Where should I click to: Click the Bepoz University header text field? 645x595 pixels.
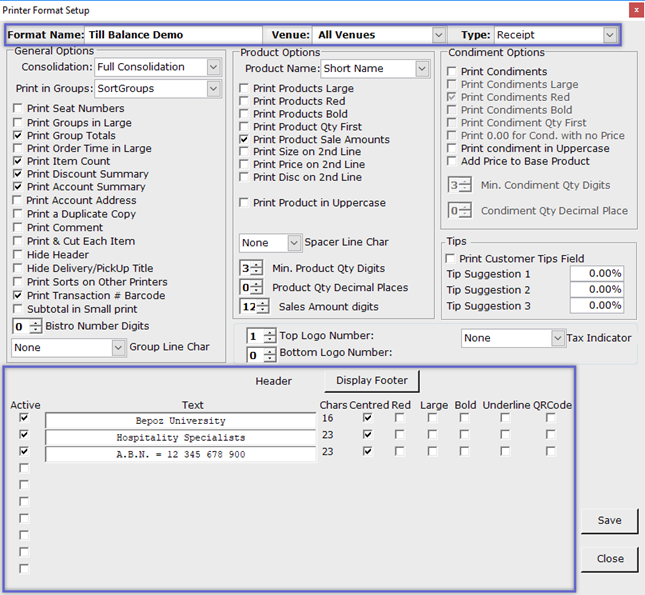pos(180,421)
